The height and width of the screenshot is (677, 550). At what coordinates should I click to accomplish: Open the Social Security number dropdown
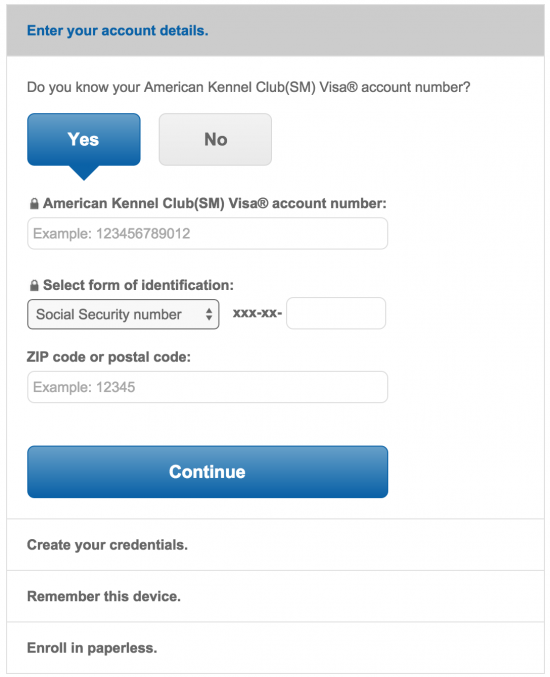(123, 314)
